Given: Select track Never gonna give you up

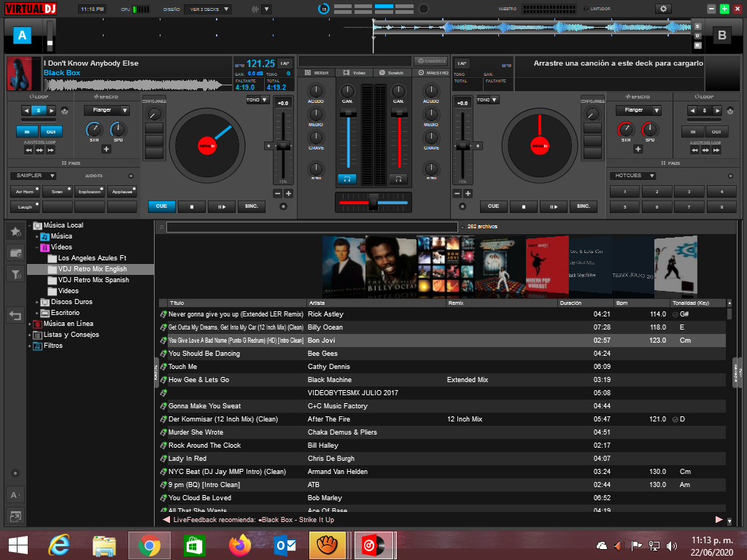Looking at the screenshot, I should 442,314.
